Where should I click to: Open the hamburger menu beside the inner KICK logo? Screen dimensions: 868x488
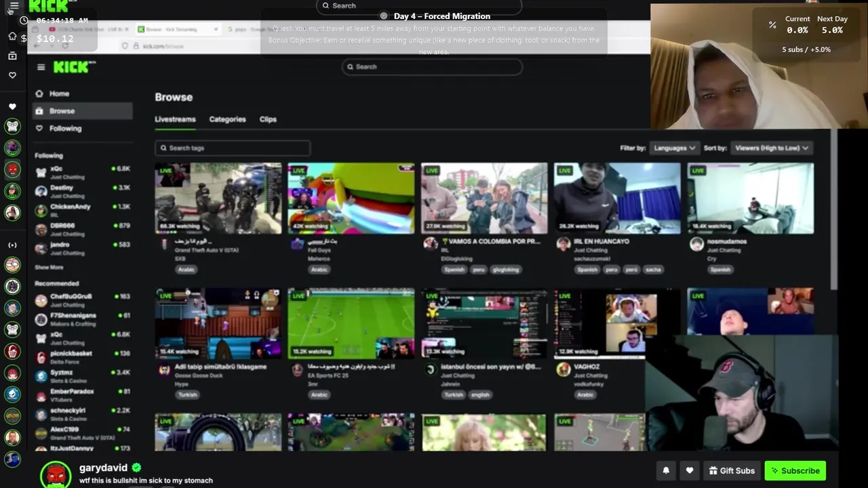pos(41,66)
